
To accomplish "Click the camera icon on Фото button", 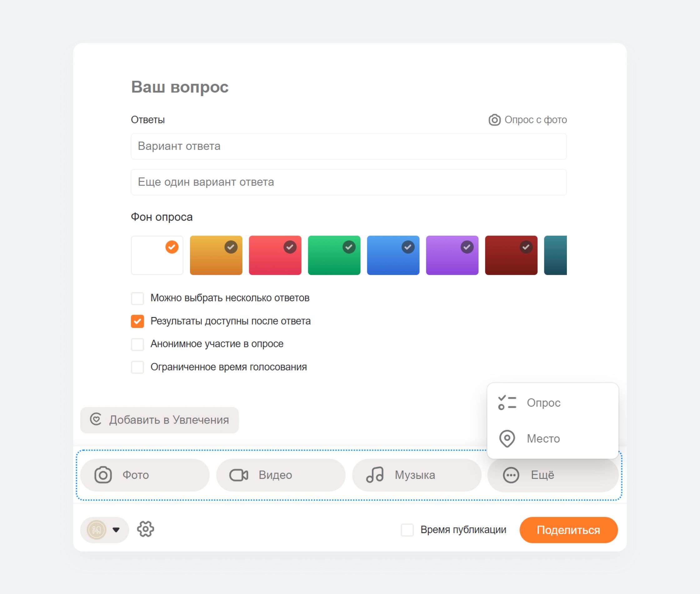I will 103,475.
